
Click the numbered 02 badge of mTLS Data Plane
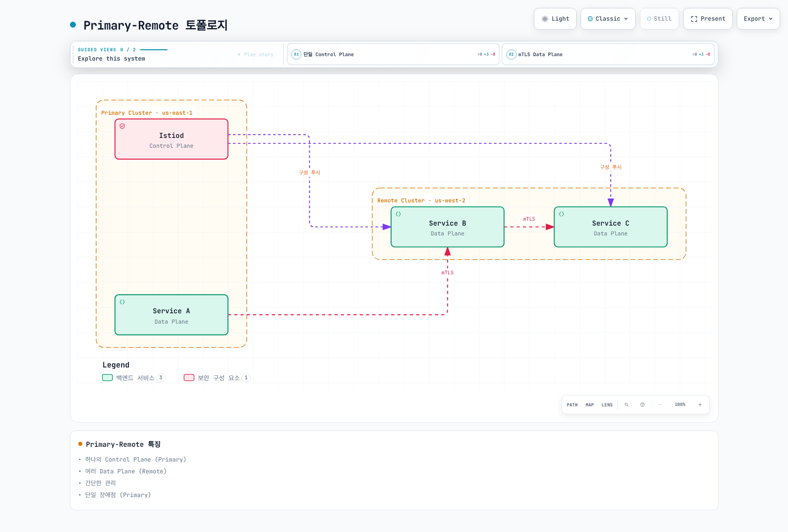pos(511,55)
